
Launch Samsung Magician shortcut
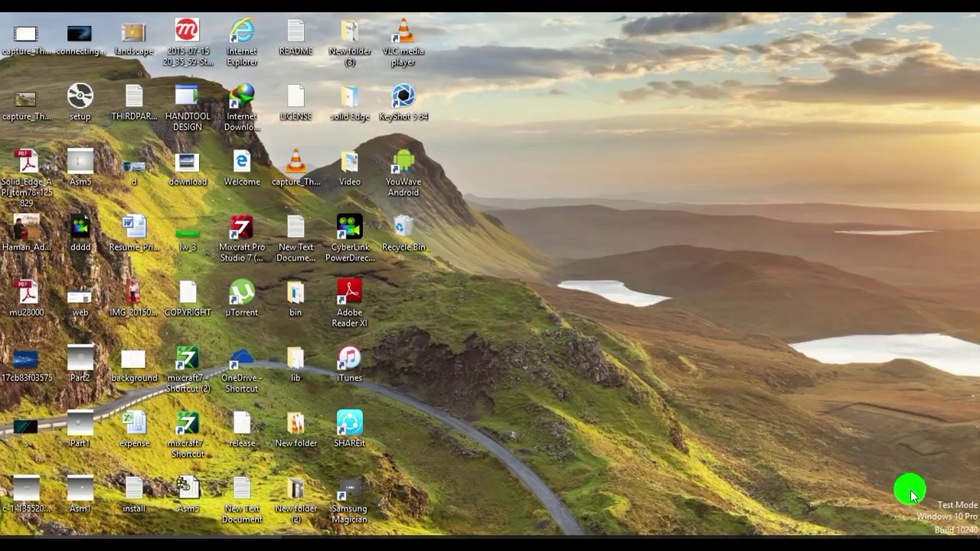pyautogui.click(x=349, y=500)
